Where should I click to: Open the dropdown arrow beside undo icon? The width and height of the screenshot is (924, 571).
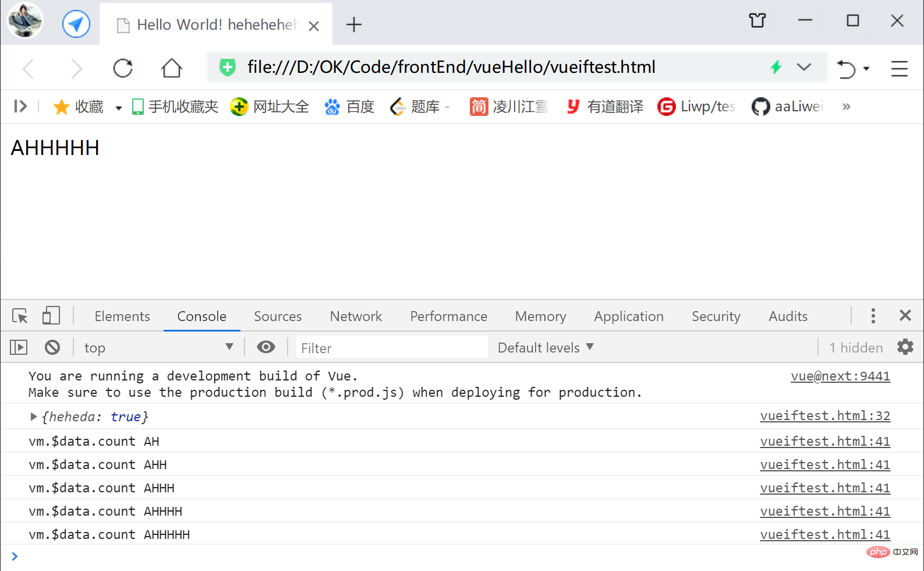(866, 69)
